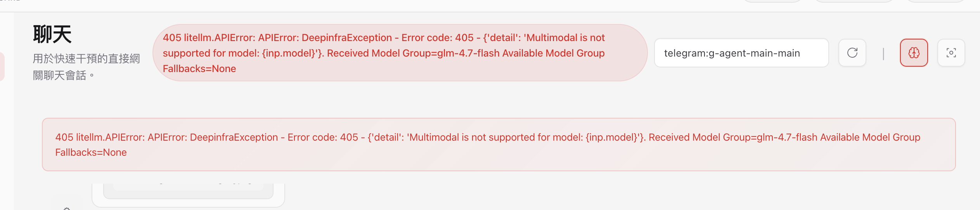This screenshot has height=210, width=980.
Task: Click the rounded 405 error pill beside the title
Action: tap(400, 53)
